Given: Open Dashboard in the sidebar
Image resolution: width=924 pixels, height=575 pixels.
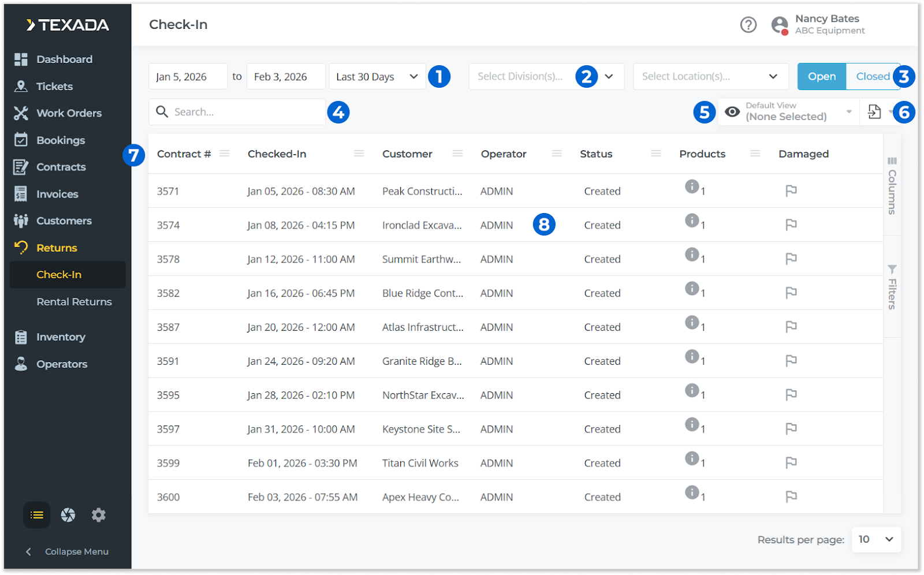Looking at the screenshot, I should (64, 59).
